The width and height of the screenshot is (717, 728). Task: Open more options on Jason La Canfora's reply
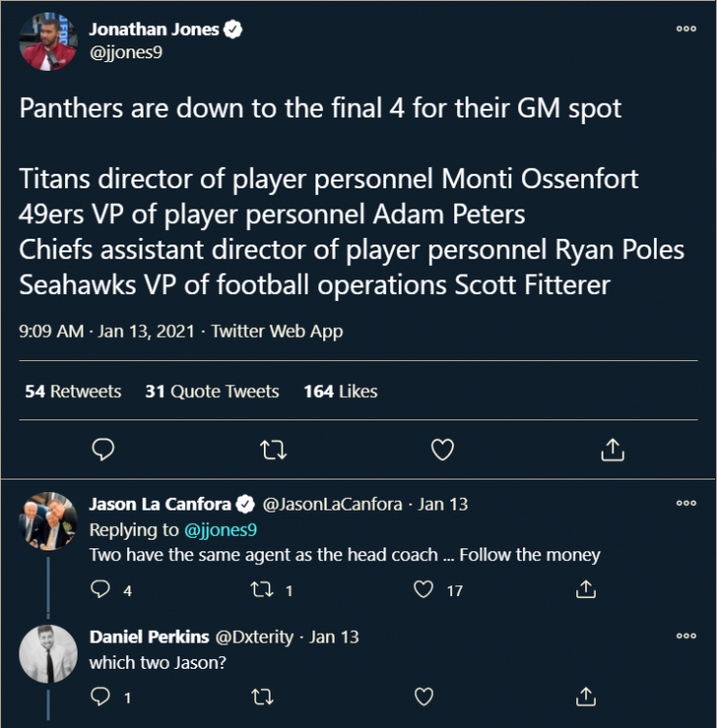point(686,503)
